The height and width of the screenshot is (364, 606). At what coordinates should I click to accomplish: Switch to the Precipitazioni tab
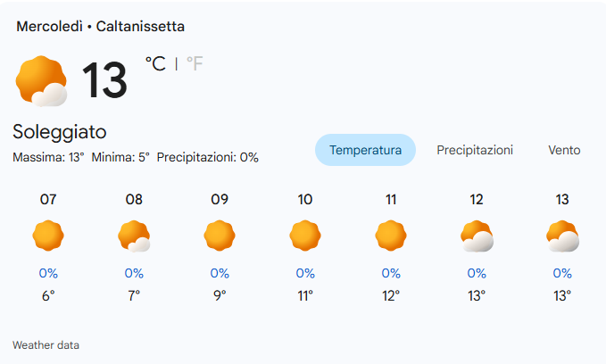point(475,150)
